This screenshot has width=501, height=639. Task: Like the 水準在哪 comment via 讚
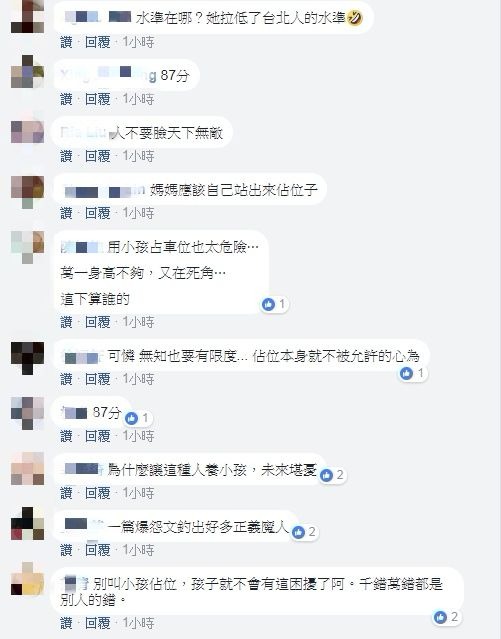click(66, 42)
